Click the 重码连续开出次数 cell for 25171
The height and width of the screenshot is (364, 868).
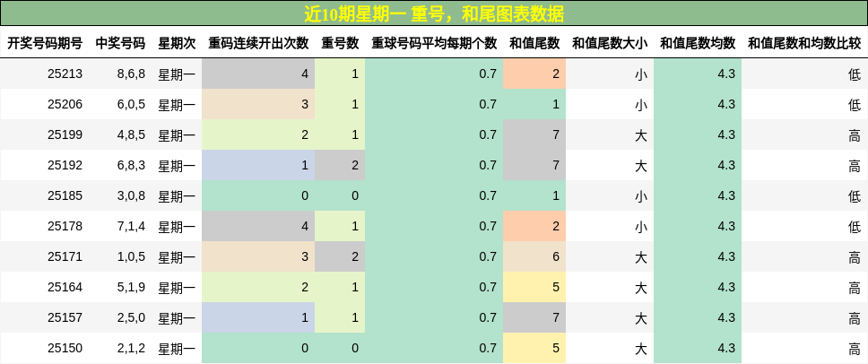(x=258, y=256)
